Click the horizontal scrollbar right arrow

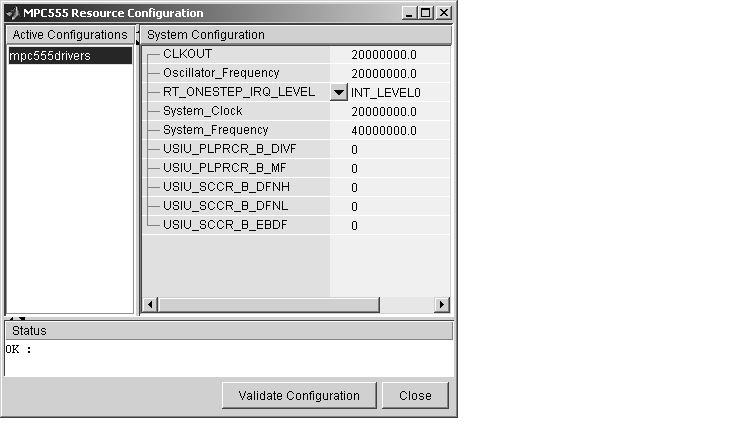tap(441, 304)
